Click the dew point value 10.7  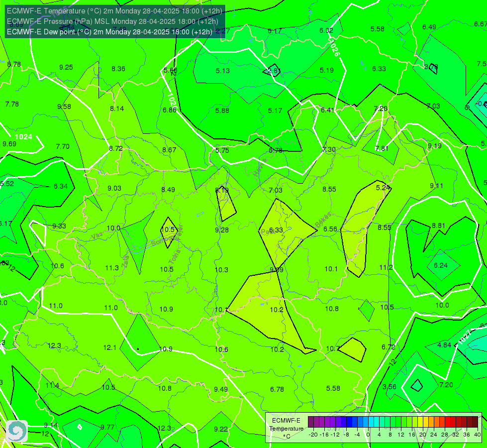[333, 348]
